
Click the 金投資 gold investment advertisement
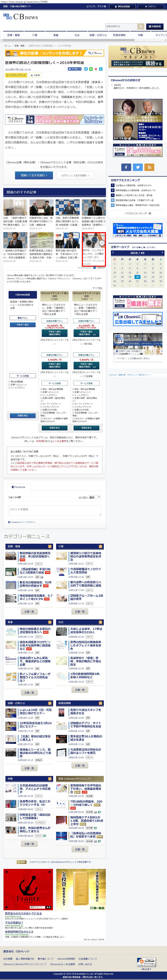[x=81, y=889]
